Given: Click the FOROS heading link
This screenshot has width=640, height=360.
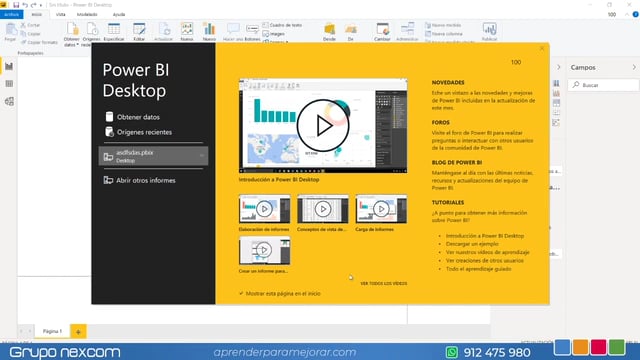Looking at the screenshot, I should (x=440, y=122).
